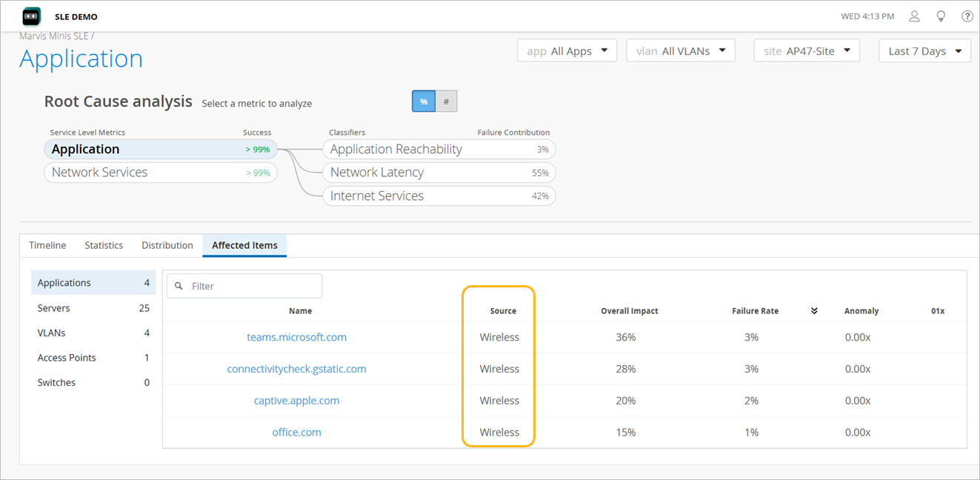Viewport: 980px width, 480px height.
Task: Open the app All Apps dropdown
Action: [x=567, y=51]
